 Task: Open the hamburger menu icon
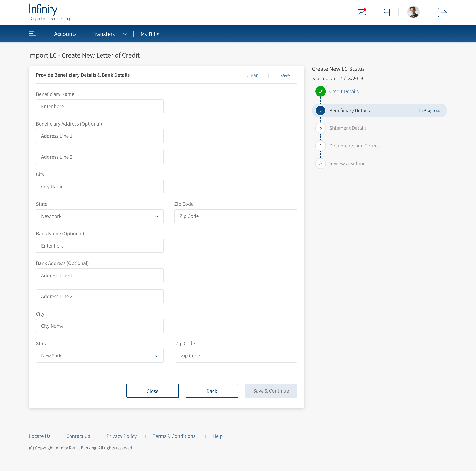[x=32, y=33]
